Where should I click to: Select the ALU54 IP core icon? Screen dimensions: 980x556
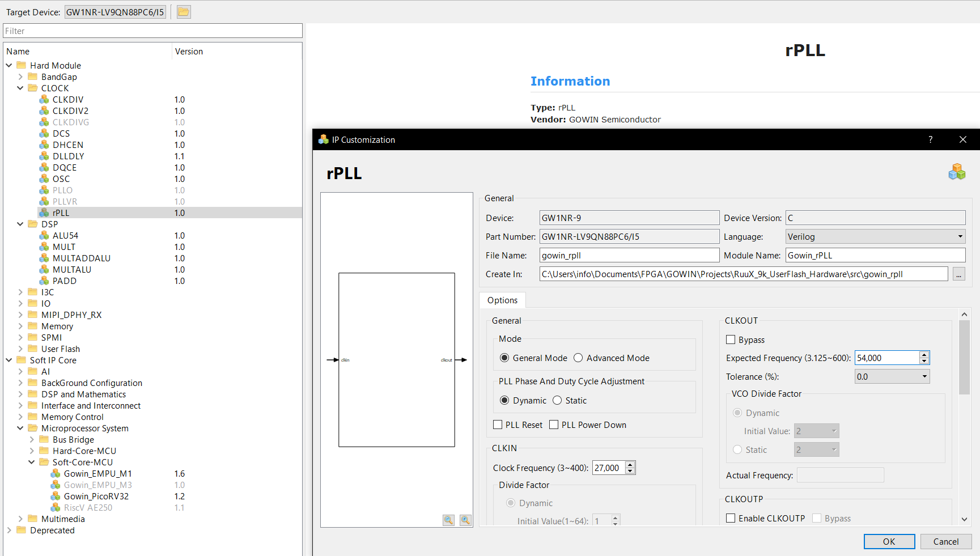[44, 235]
